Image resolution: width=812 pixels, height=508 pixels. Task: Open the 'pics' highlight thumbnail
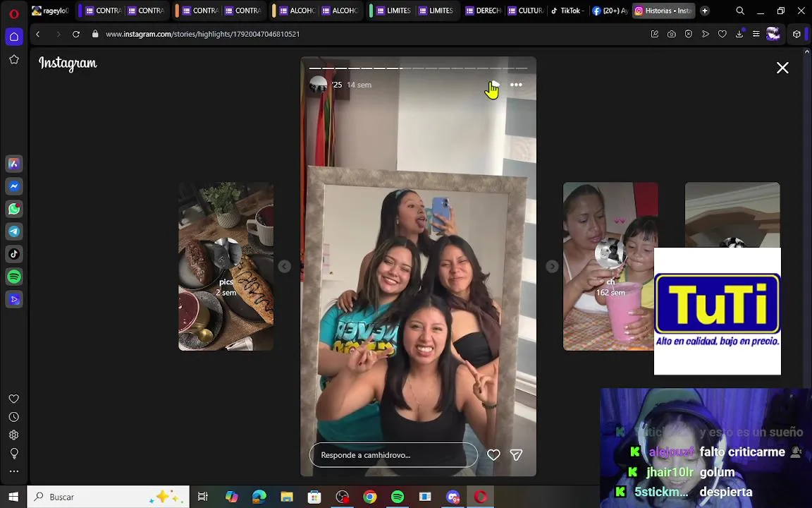click(226, 267)
